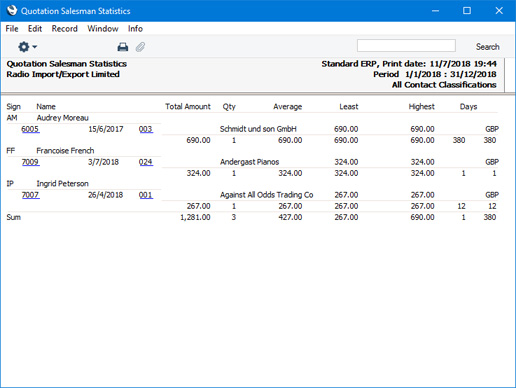Click Andergast Pianos customer name
This screenshot has height=388, width=516.
pos(249,162)
